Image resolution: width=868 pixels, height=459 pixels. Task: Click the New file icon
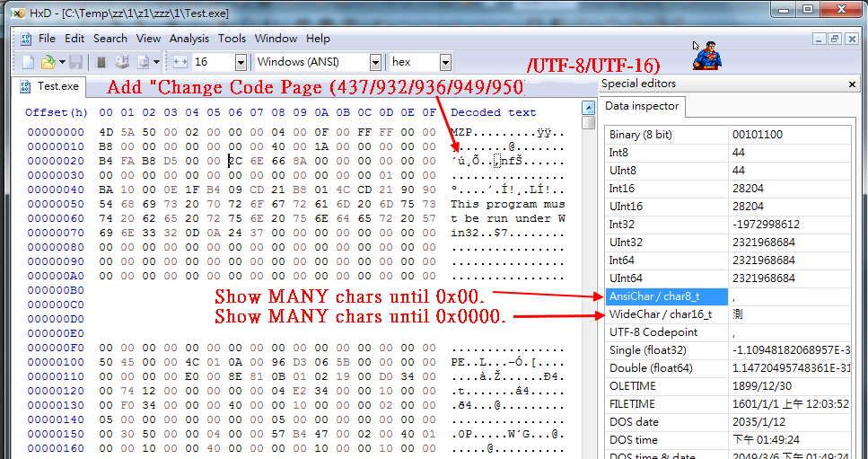29,61
